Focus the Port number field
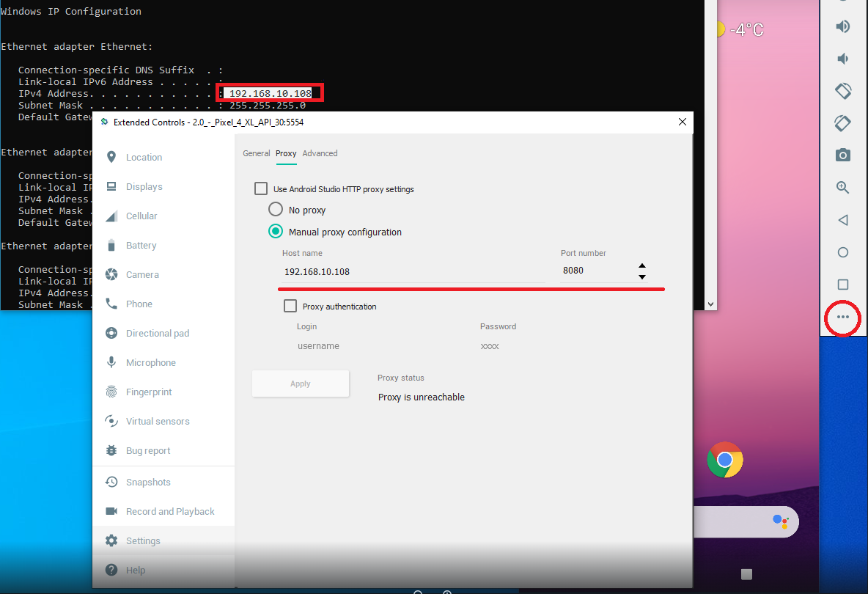 pos(598,271)
